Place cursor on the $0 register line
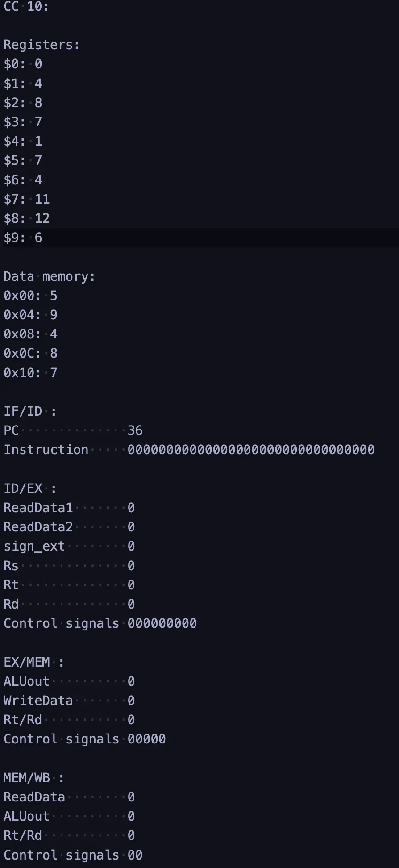 (23, 64)
